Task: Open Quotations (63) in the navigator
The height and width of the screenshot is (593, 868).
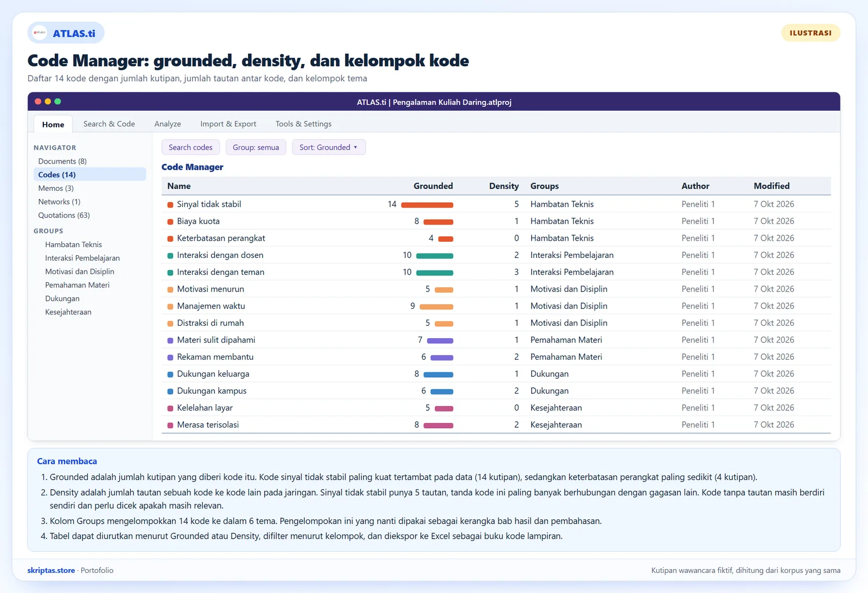Action: 90,215
